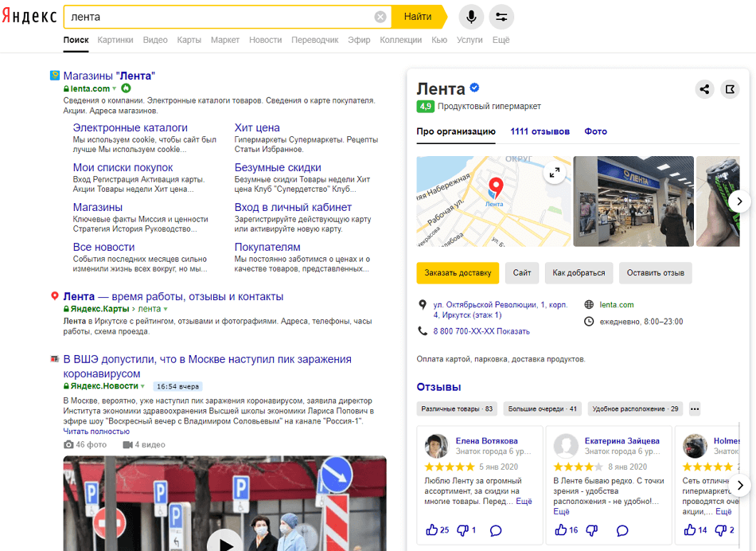This screenshot has height=551, width=756.
Task: Open the Электронные каталоги link
Action: point(131,127)
